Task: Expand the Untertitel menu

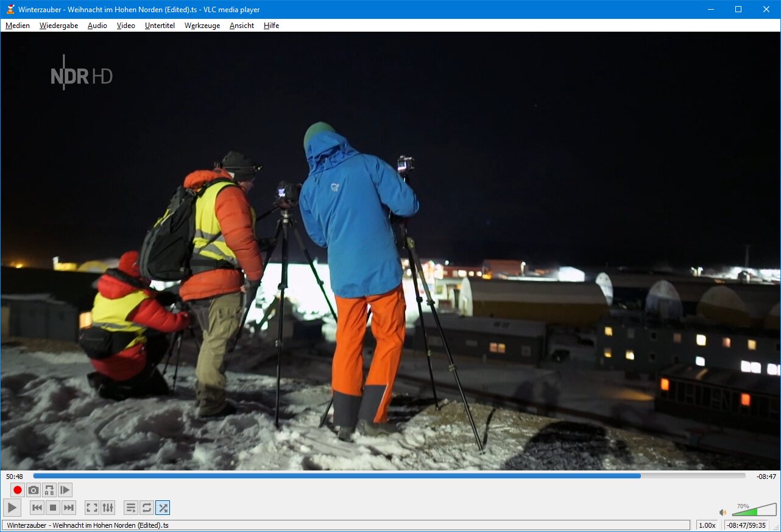Action: (x=160, y=26)
